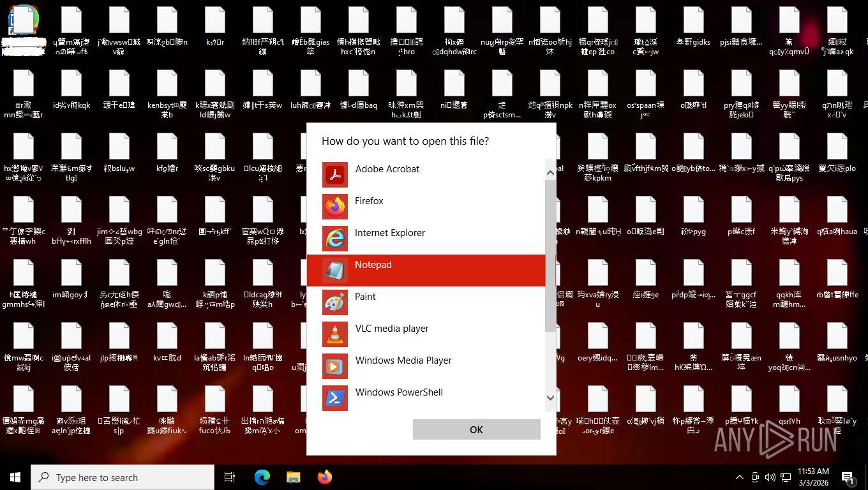The image size is (868, 490).
Task: Click the taskbar search box
Action: pyautogui.click(x=123, y=477)
